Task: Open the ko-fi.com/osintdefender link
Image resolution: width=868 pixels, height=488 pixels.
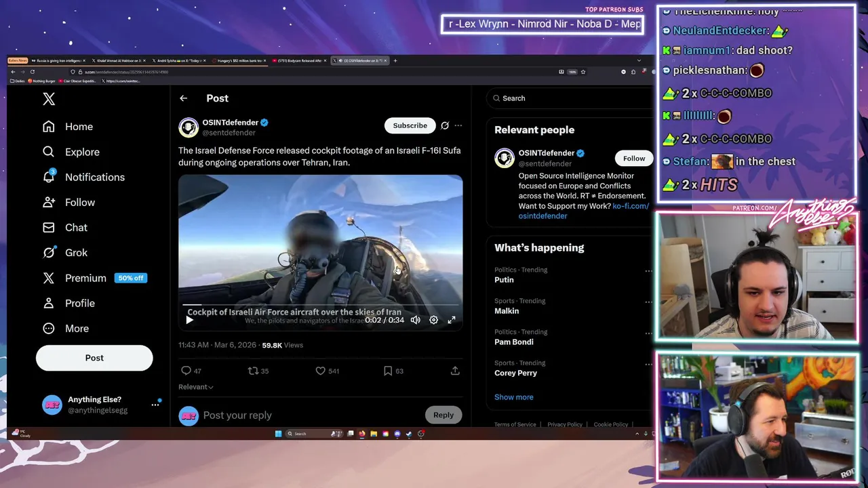Action: click(x=583, y=211)
